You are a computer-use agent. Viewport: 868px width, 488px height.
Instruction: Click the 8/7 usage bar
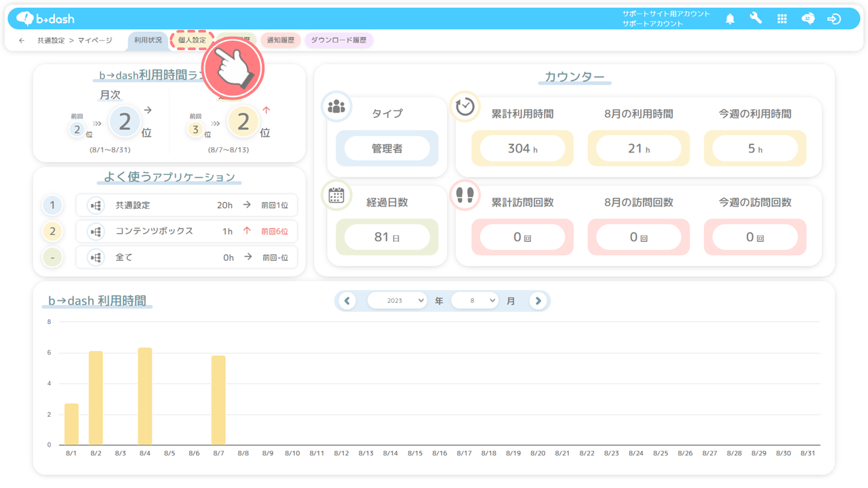[x=218, y=400]
